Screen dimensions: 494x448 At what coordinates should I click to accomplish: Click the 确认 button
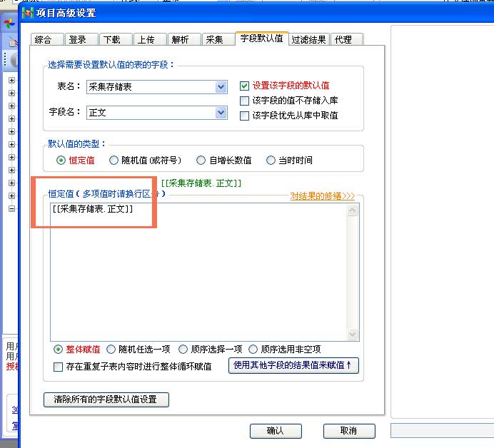click(275, 431)
